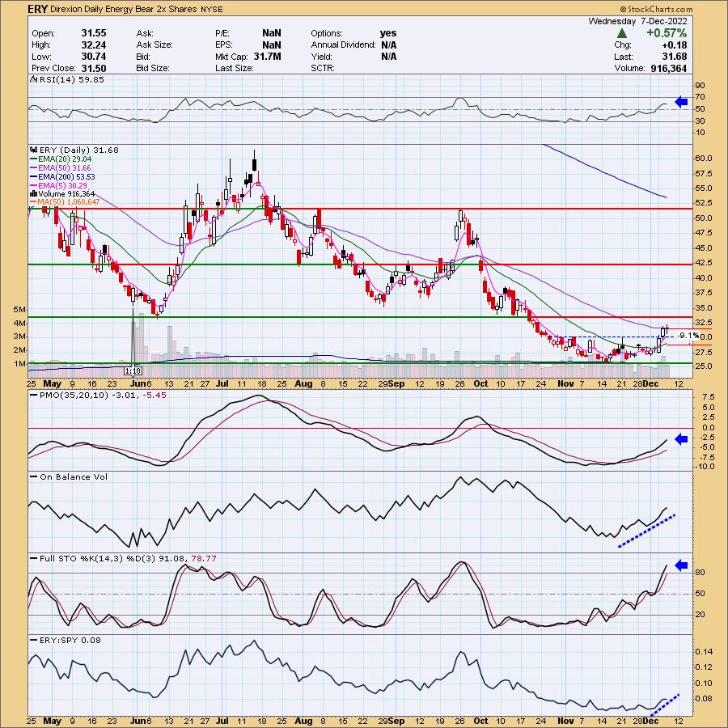Click the NYSE exchange label
Image resolution: width=728 pixels, height=728 pixels.
[x=212, y=9]
